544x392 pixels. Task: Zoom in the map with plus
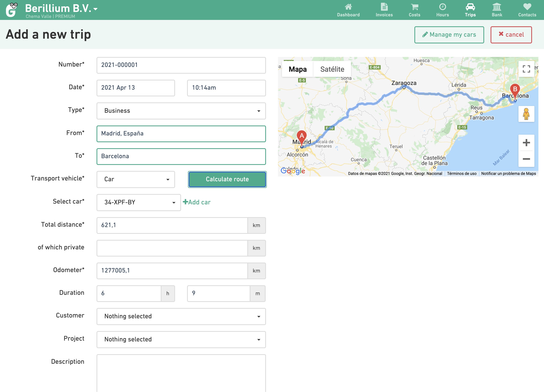(x=526, y=143)
